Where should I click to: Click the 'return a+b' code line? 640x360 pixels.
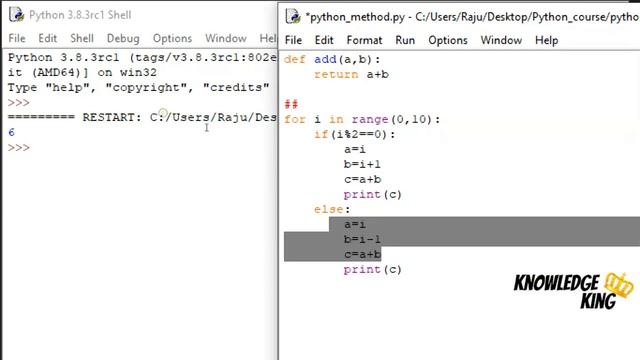tap(351, 74)
